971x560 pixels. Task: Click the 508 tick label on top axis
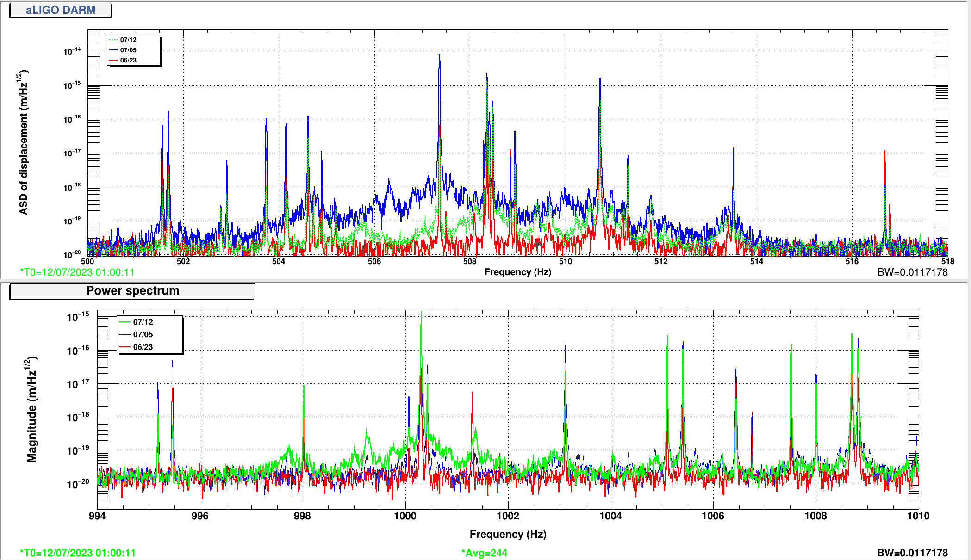click(470, 262)
